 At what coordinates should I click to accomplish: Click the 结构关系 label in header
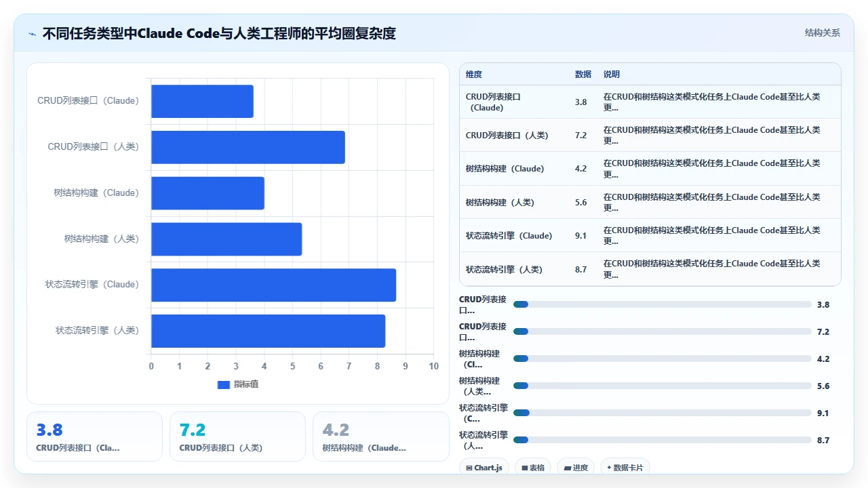click(x=823, y=33)
